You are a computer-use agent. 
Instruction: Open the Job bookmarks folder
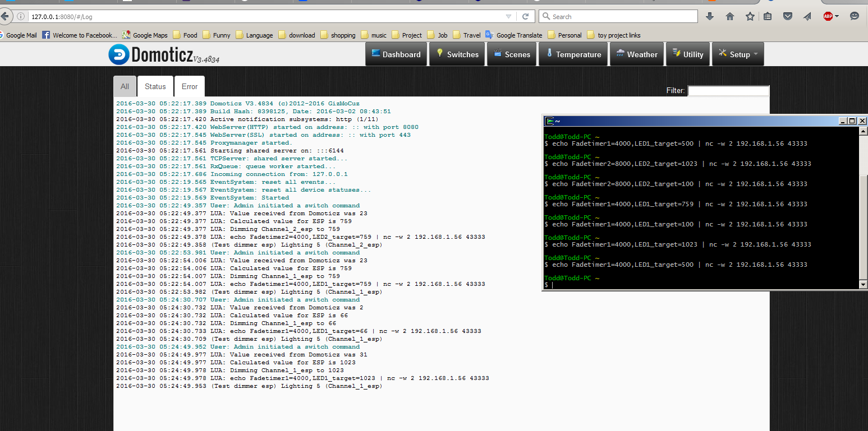(x=437, y=35)
